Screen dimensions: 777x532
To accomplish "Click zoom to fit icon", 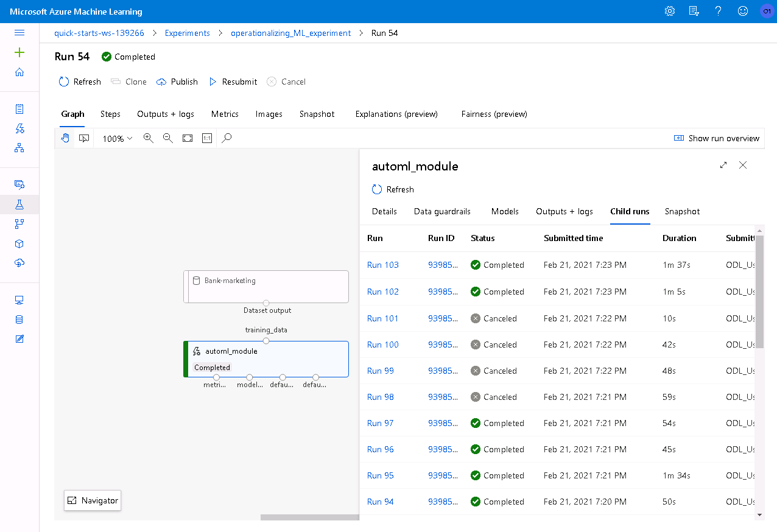I will tap(188, 138).
